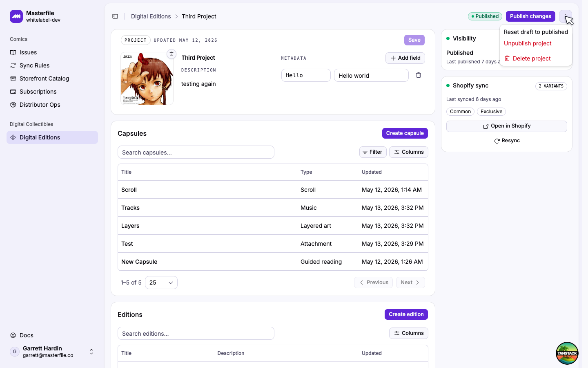Open Sync Rules in the sidebar
This screenshot has height=368, width=588.
point(52,65)
